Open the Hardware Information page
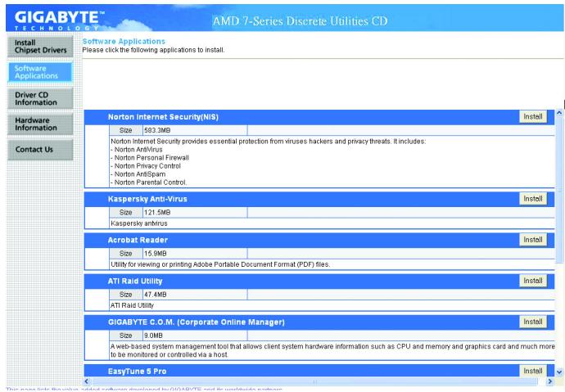 (x=40, y=124)
